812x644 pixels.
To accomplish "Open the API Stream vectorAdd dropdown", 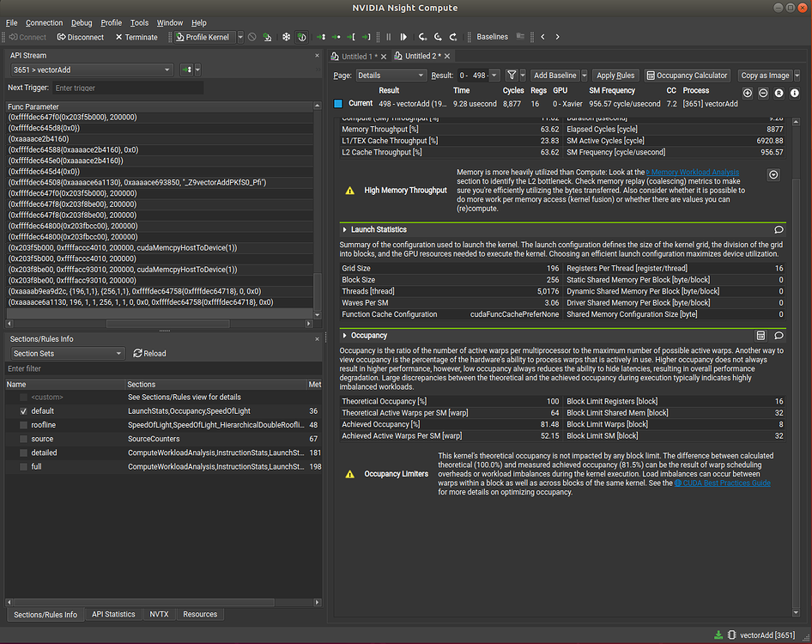I will click(91, 70).
